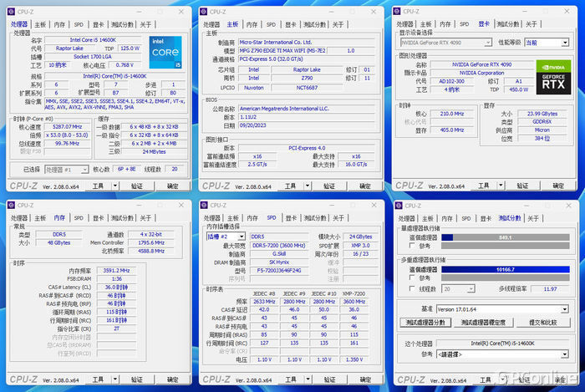The image size is (585, 392).
Task: Switch to 内存 tab in processor window
Action: tap(59, 24)
